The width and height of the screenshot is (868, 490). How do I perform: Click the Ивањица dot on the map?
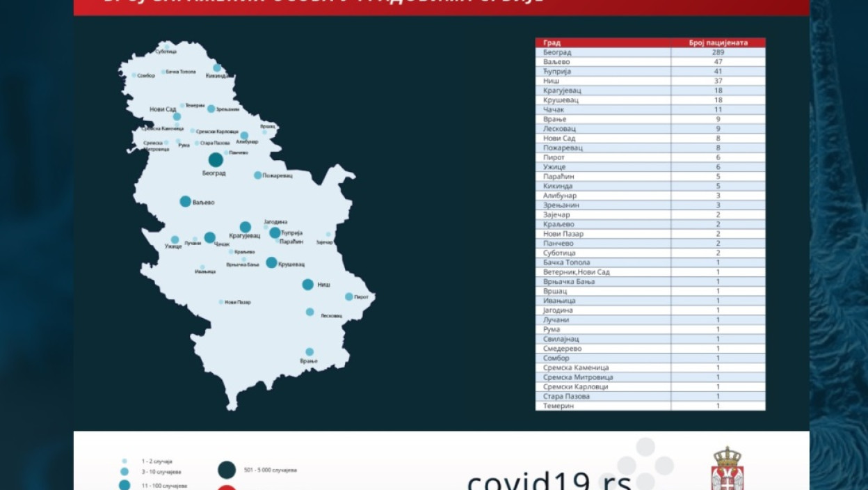pos(202,267)
